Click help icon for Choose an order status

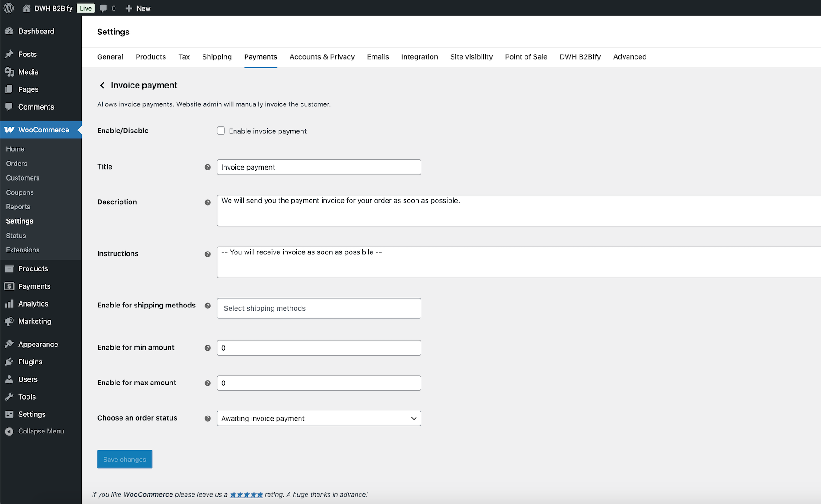(x=208, y=418)
